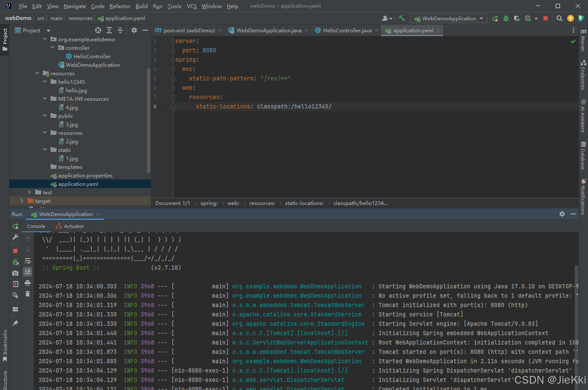The image size is (588, 390).
Task: Collapse the controller folder
Action: coord(53,48)
